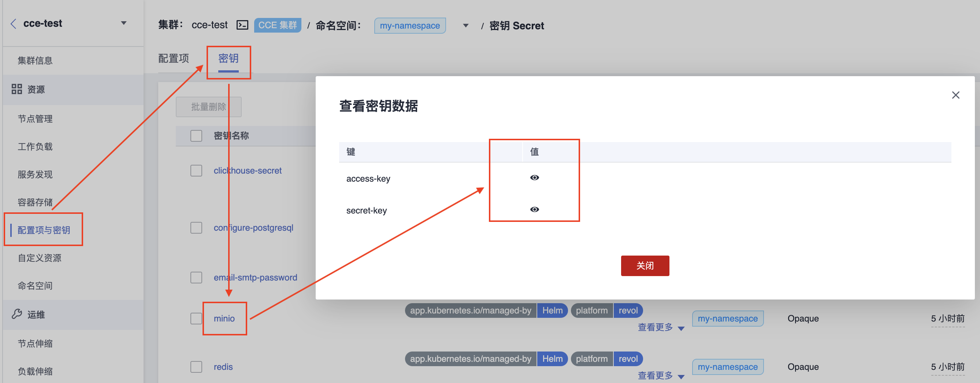Click the Helm label in redis row
980x383 pixels.
(552, 359)
